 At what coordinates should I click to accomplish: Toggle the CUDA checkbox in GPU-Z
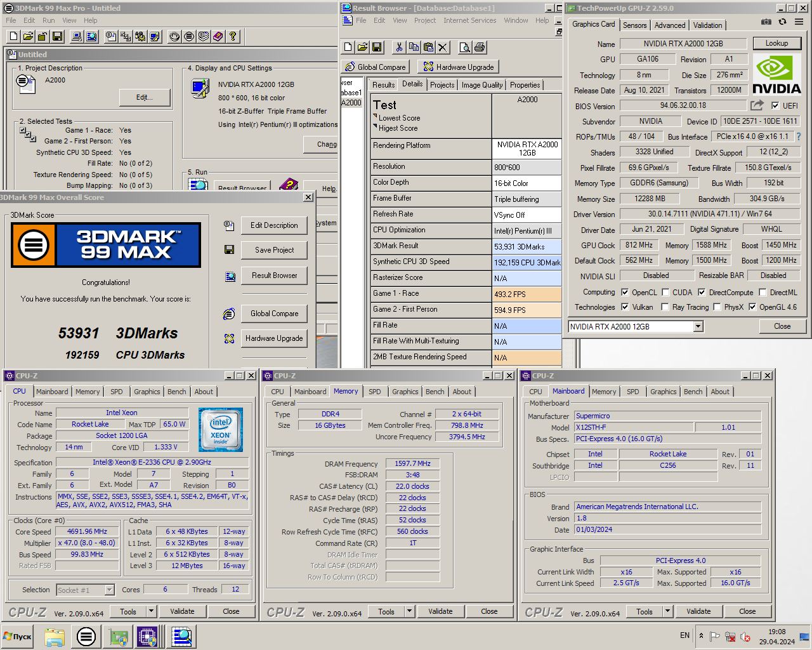click(x=665, y=293)
